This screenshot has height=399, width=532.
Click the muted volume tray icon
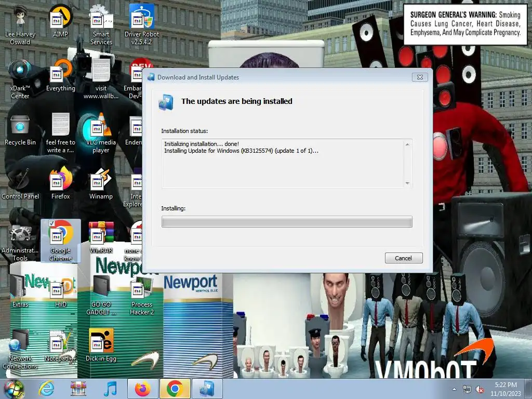point(480,390)
